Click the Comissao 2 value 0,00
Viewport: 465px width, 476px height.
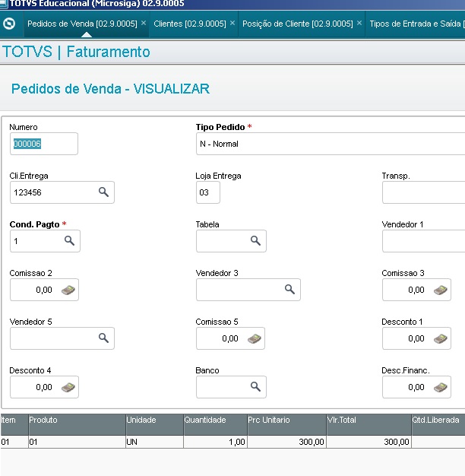44,290
